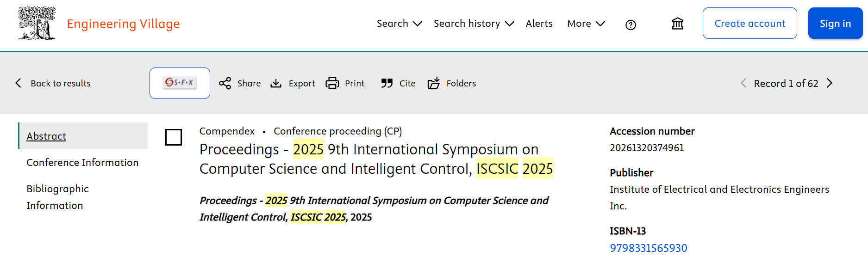Screen dimensions: 868x269
Task: Share this record
Action: pos(240,83)
